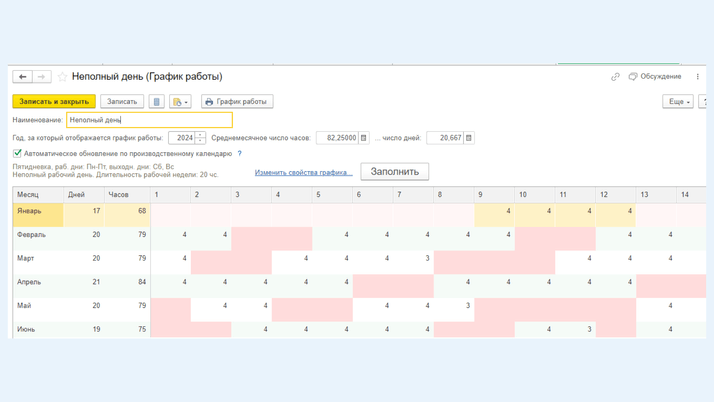Click the average monthly hours field 82,25000
Screen dimensions: 714x402
pos(337,137)
